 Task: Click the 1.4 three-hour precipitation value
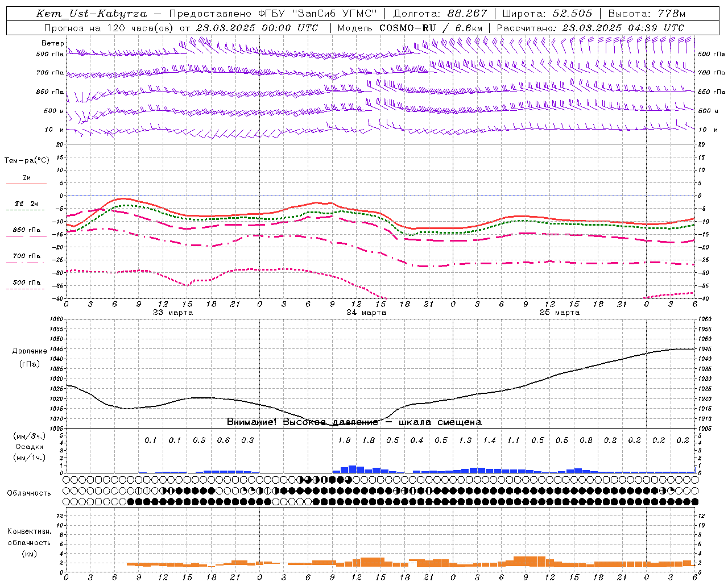(489, 440)
